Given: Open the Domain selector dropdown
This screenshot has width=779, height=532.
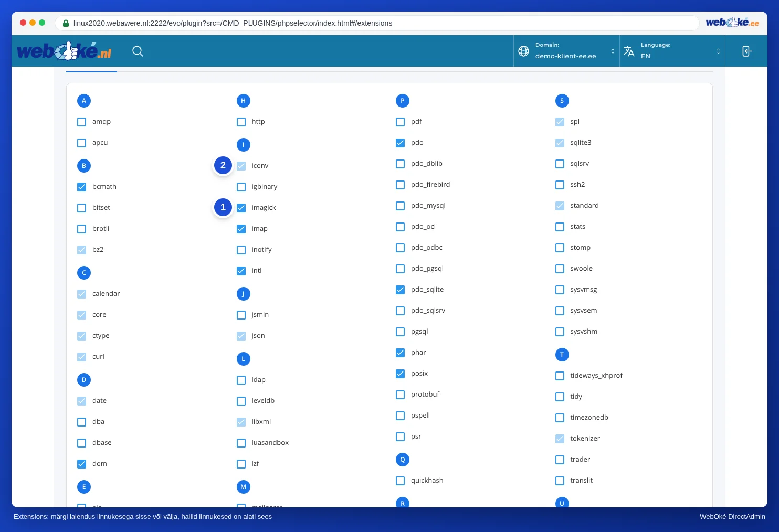Looking at the screenshot, I should pos(566,51).
